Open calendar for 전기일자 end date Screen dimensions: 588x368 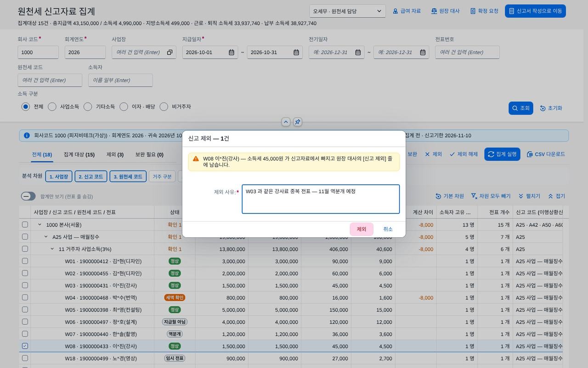(x=423, y=52)
